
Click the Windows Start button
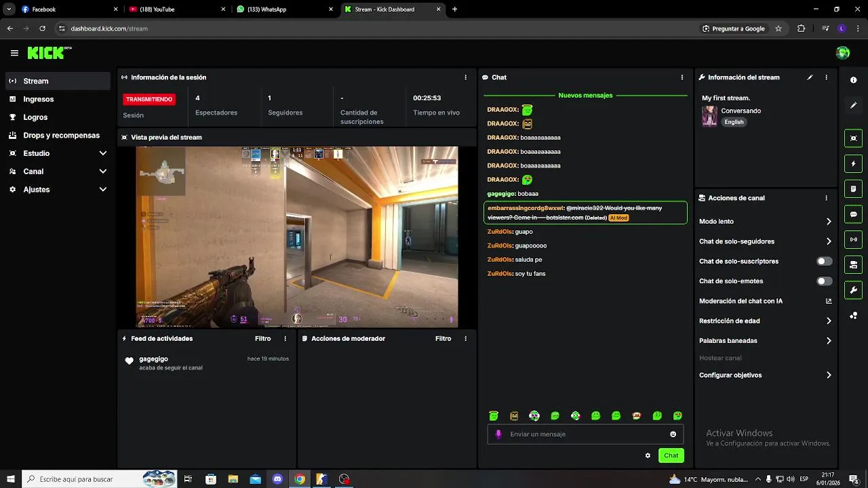coord(11,479)
